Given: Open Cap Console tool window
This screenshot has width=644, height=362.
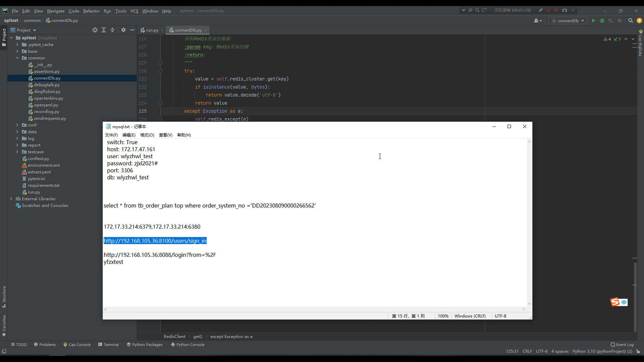Looking at the screenshot, I should click(x=77, y=345).
